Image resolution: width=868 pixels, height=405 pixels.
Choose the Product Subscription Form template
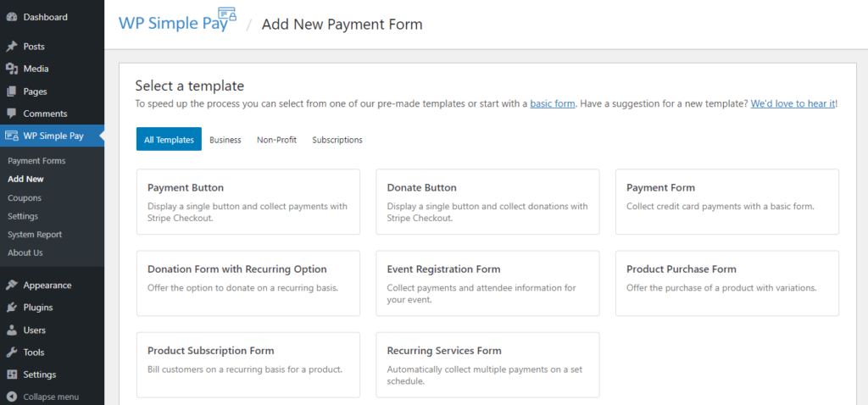pyautogui.click(x=248, y=364)
